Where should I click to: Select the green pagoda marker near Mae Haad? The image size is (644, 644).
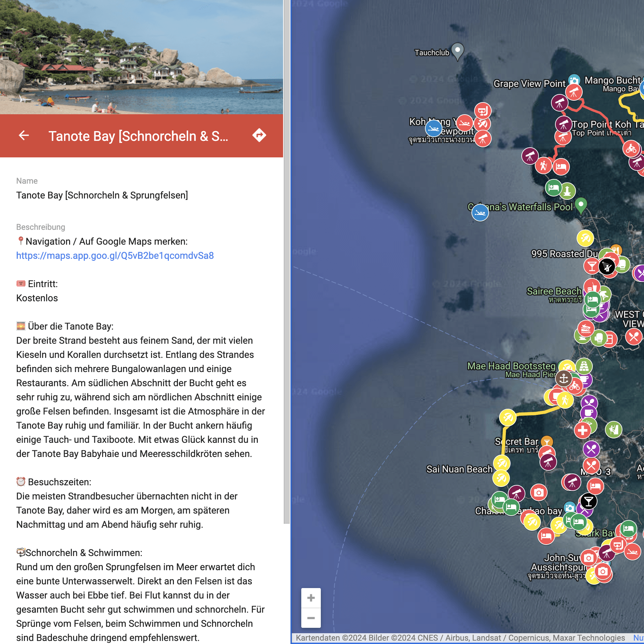click(584, 366)
